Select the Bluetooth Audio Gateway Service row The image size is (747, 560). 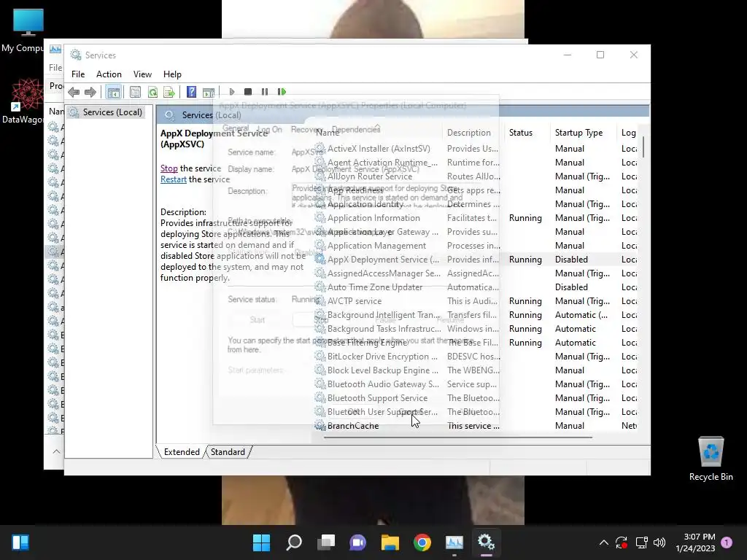pos(476,384)
